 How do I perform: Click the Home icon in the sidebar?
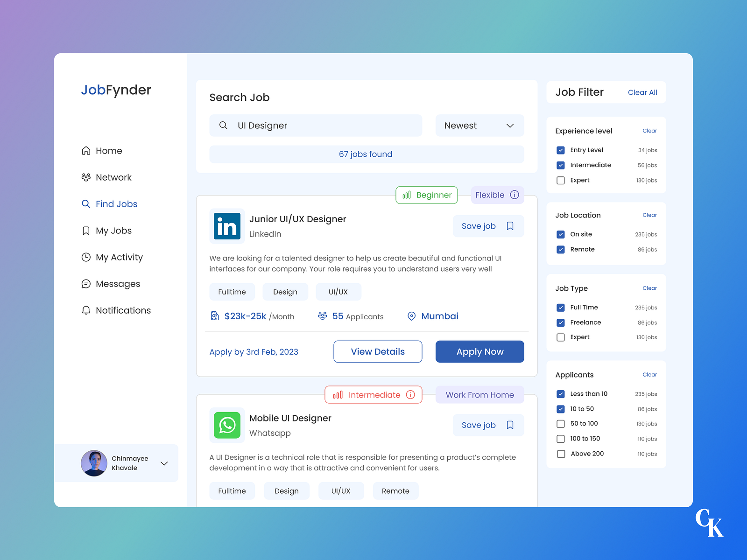pyautogui.click(x=86, y=150)
